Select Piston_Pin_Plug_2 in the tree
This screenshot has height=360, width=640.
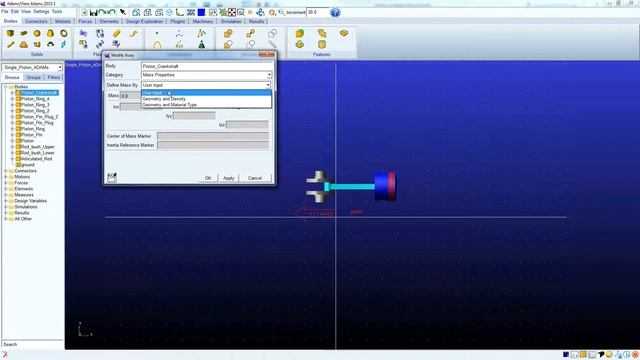click(40, 117)
